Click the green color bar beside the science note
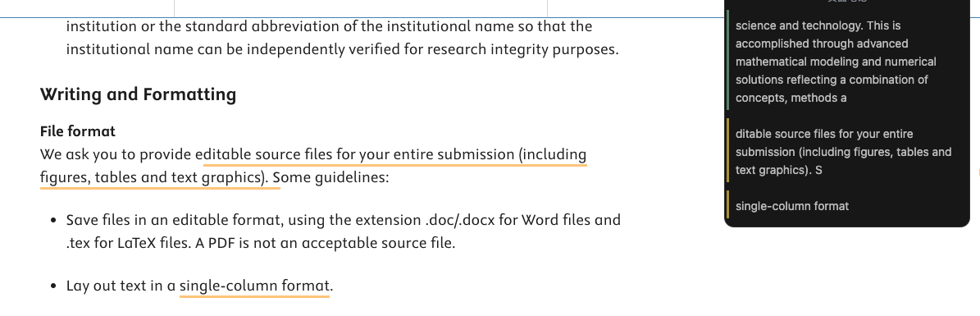980x316 pixels. pos(727,62)
